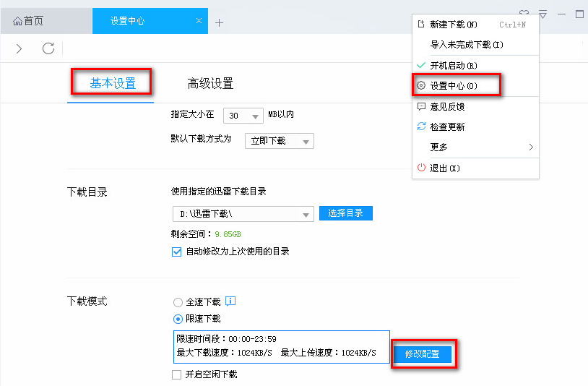Switch to 基本设置 tab

coord(113,83)
